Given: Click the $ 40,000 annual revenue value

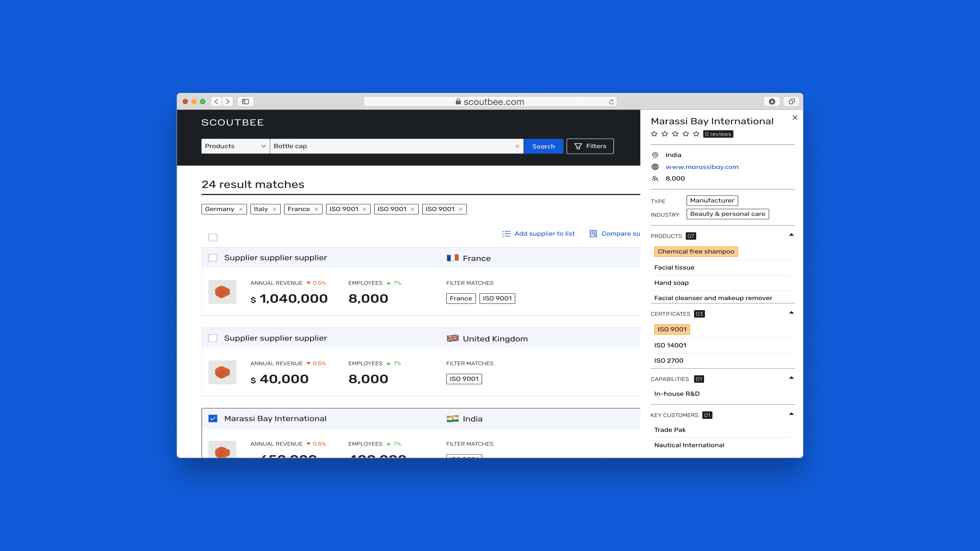Looking at the screenshot, I should (280, 379).
